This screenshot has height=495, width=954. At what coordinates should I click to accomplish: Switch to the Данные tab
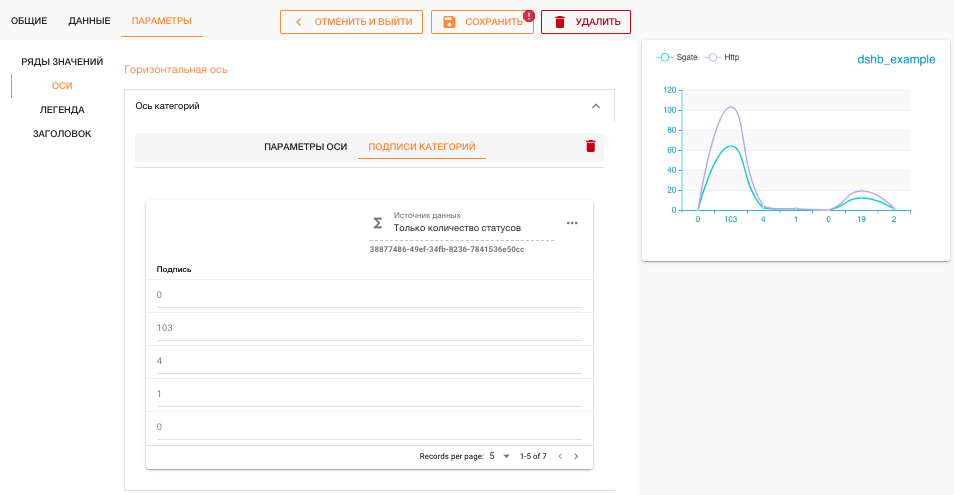[89, 21]
